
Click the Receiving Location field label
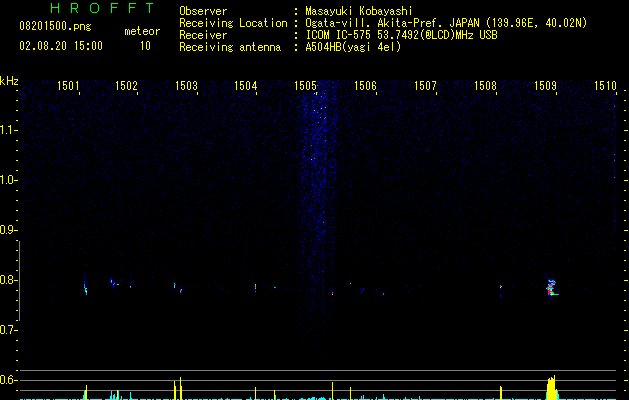pyautogui.click(x=233, y=24)
